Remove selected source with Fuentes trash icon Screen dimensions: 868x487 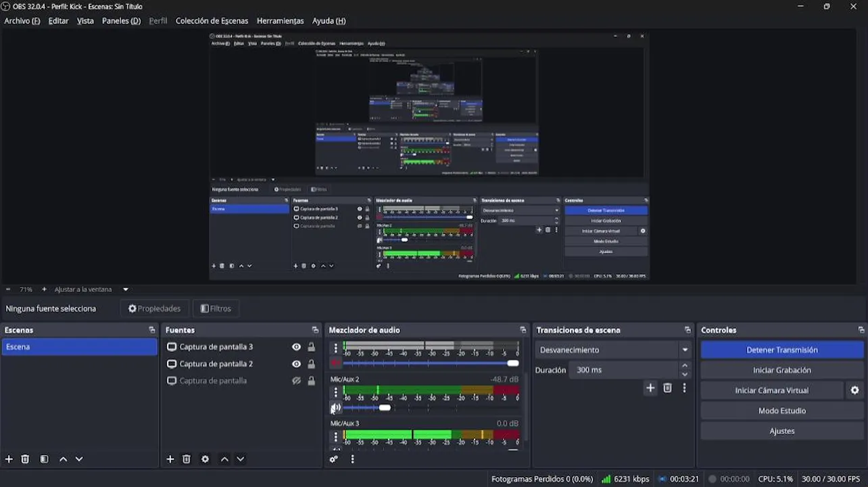pos(187,459)
